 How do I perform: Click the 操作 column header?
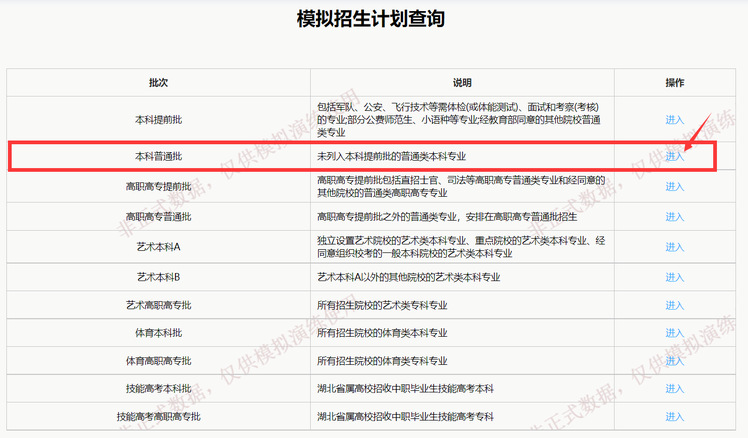coord(675,82)
